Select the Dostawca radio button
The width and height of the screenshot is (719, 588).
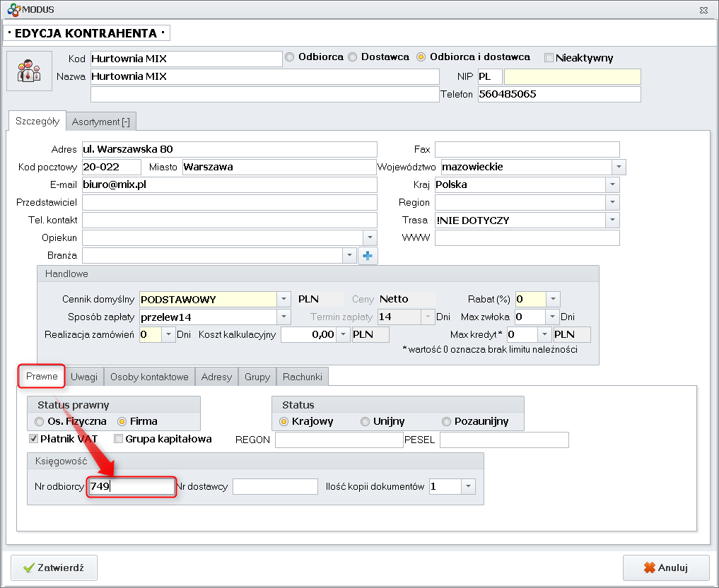(353, 57)
